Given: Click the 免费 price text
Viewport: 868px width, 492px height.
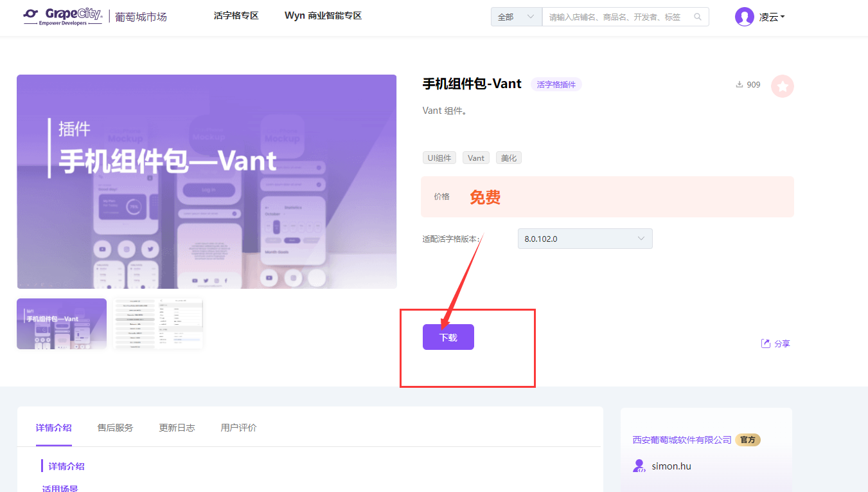Looking at the screenshot, I should coord(485,197).
